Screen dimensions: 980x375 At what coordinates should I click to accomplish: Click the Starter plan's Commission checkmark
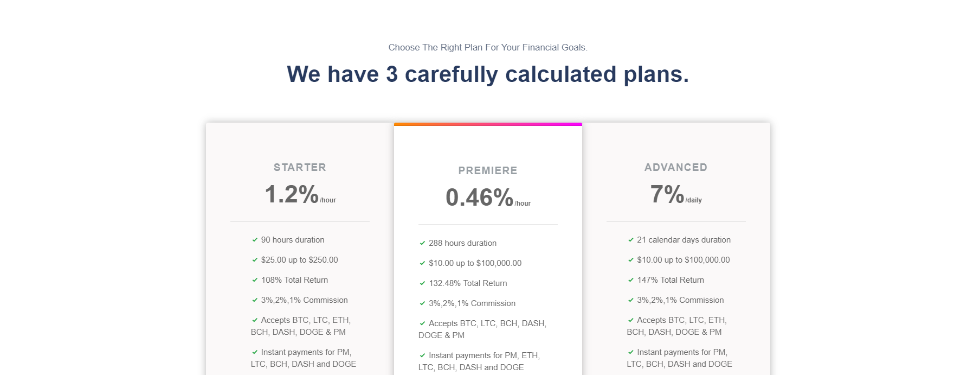coord(255,300)
